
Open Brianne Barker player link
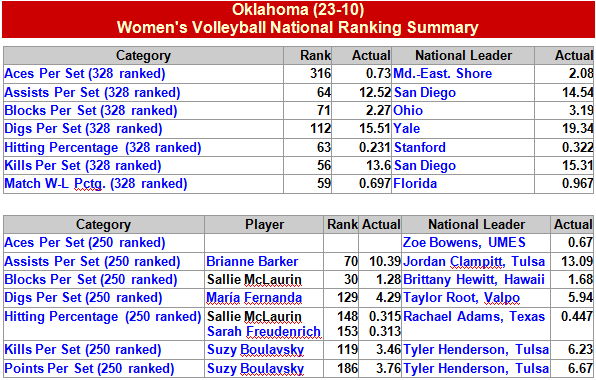[252, 261]
